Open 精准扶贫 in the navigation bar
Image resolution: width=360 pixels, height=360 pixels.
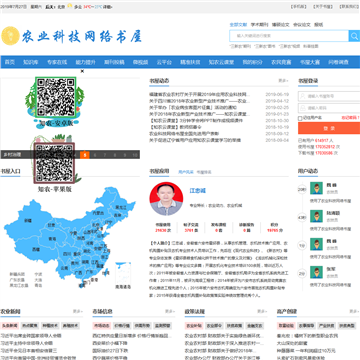click(x=190, y=62)
